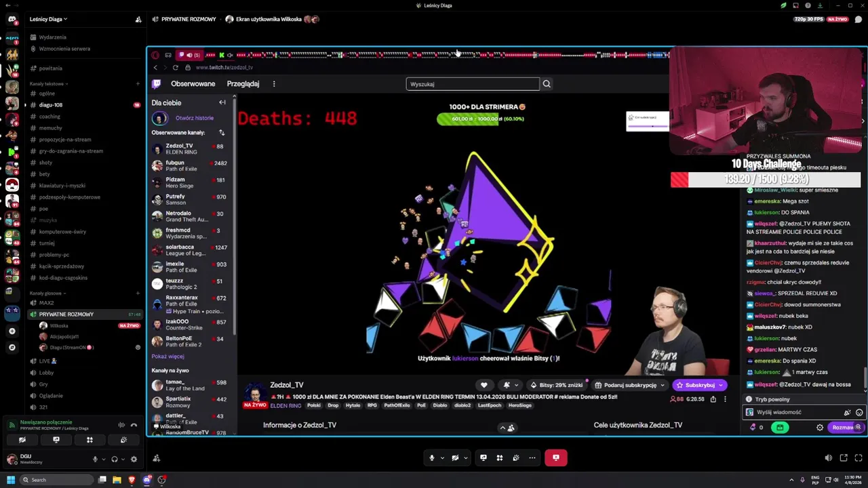Screen dimensions: 868x488
Task: Click Twitch search magnifier button
Action: pos(547,84)
